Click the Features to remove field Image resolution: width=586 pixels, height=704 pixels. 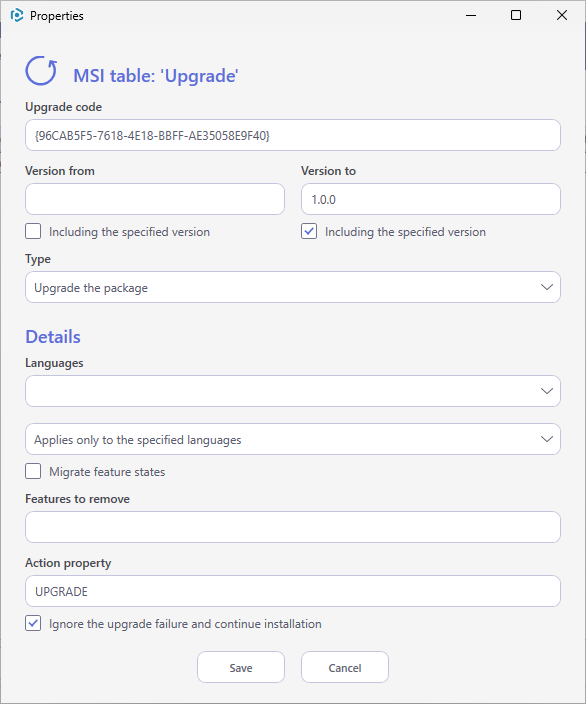293,527
